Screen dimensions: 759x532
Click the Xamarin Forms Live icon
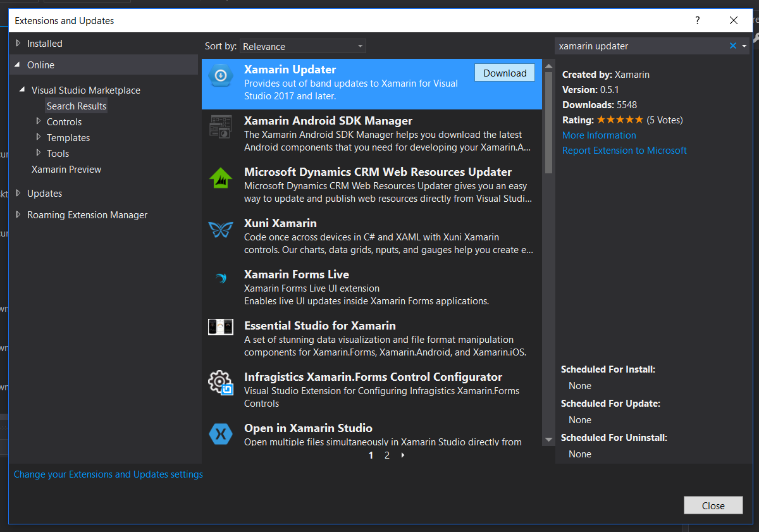click(221, 278)
